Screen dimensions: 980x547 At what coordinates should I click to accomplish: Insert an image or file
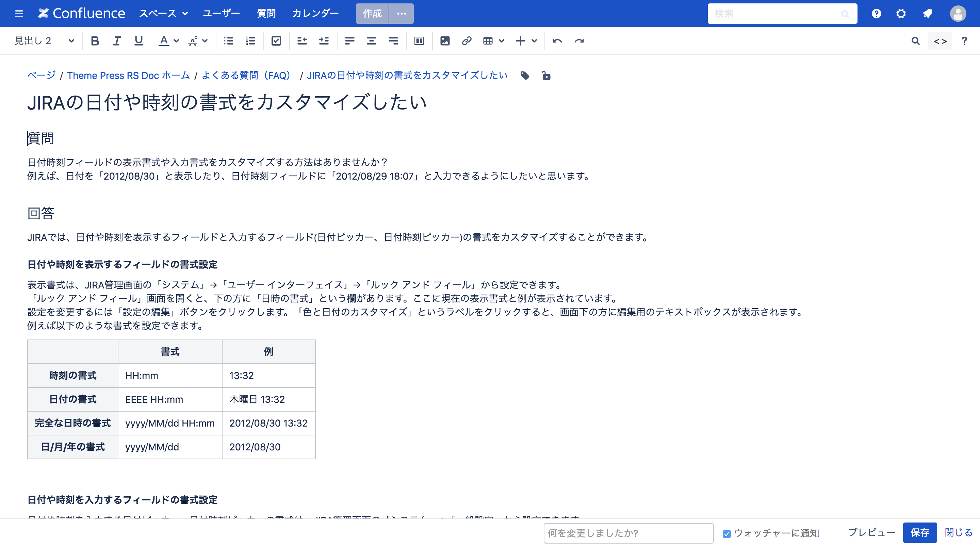click(445, 41)
